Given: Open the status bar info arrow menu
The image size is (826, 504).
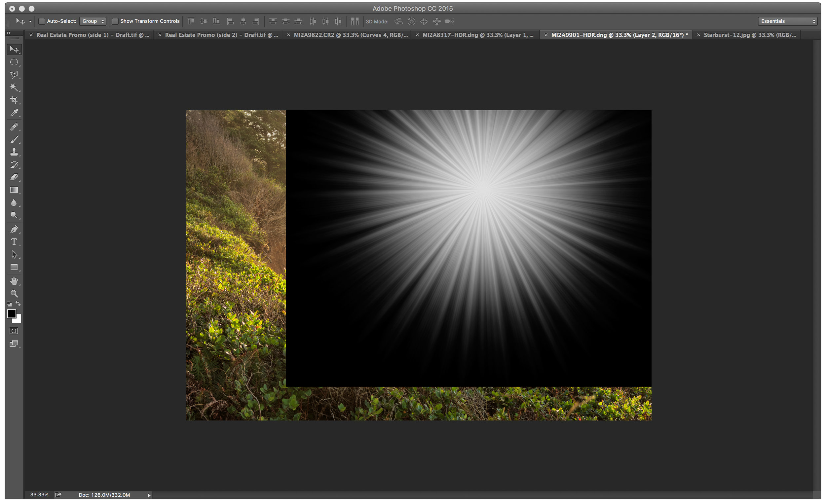Looking at the screenshot, I should pyautogui.click(x=149, y=495).
